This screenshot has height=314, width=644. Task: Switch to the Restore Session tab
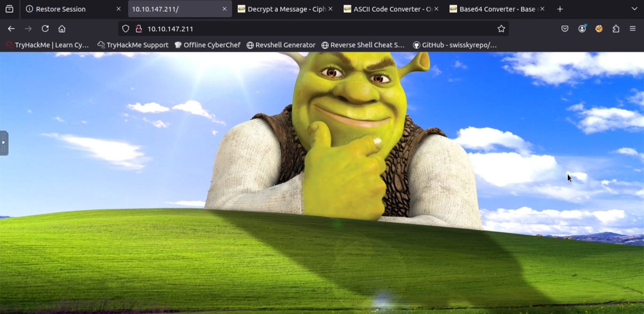[72, 9]
